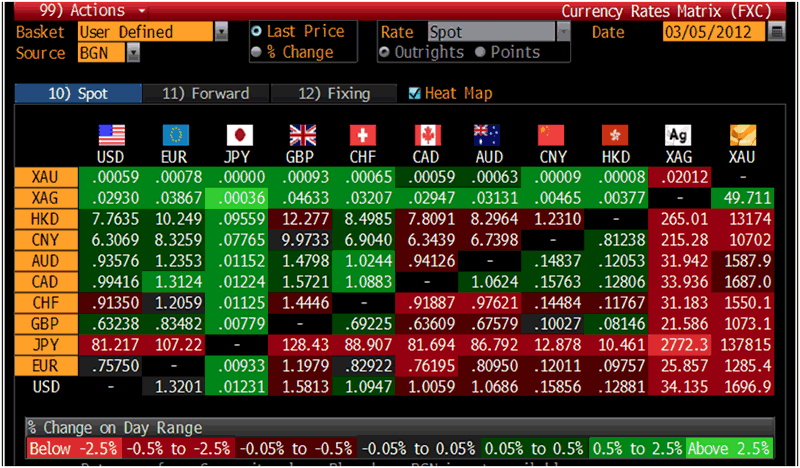Image resolution: width=800 pixels, height=468 pixels.
Task: Expand the Basket User Defined dropdown
Action: (221, 32)
